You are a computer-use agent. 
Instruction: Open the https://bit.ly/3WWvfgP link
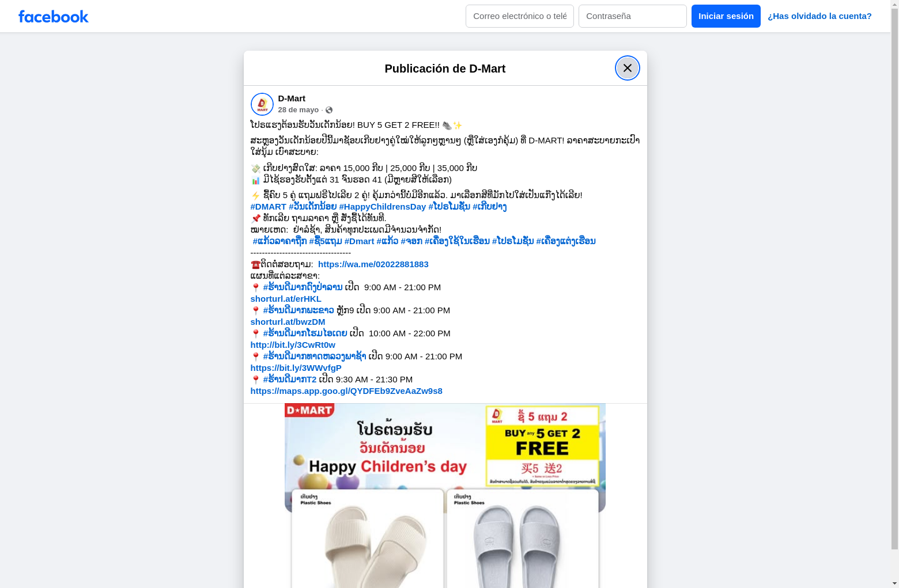coord(296,368)
